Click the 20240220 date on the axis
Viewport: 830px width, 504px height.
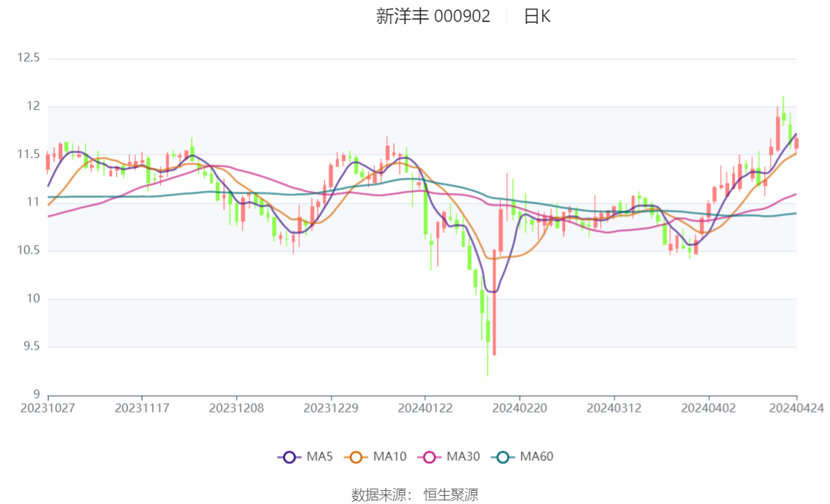tap(519, 407)
